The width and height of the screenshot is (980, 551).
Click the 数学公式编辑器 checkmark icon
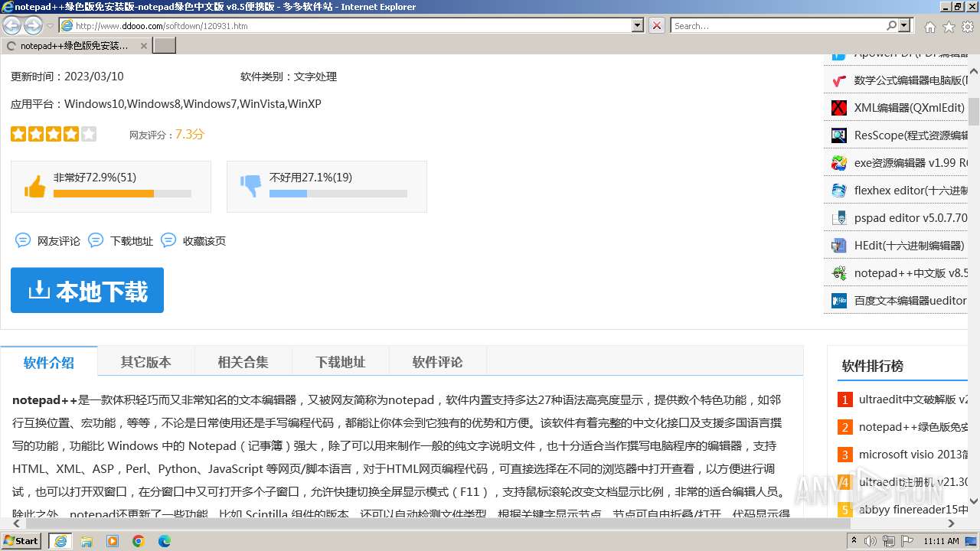click(839, 80)
